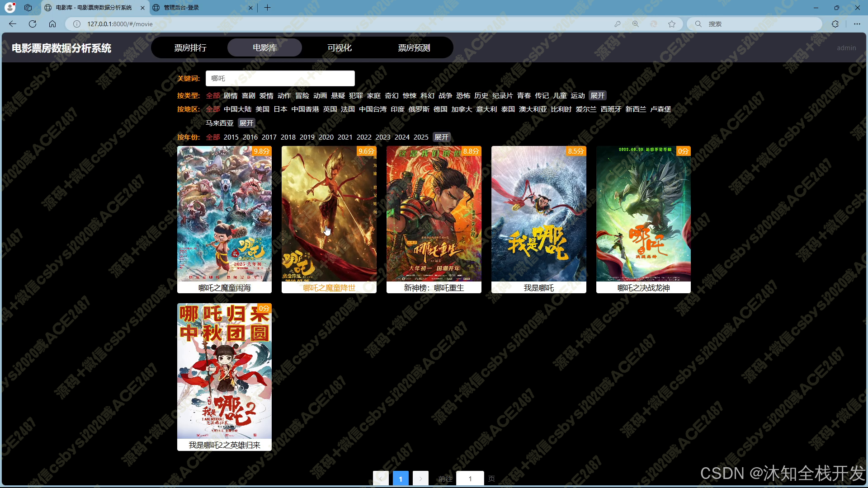Open 我是哪吒 movie poster
The height and width of the screenshot is (488, 868).
pyautogui.click(x=538, y=214)
